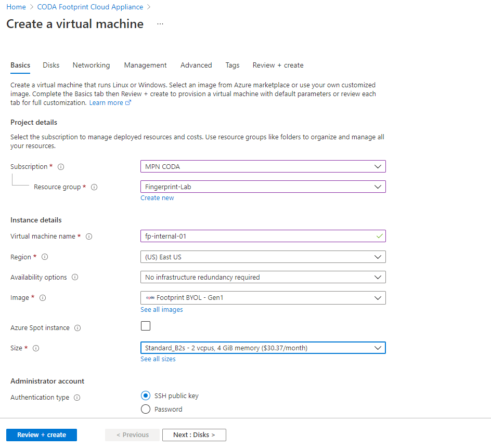491x448 pixels.
Task: Click the blue Review + create button
Action: coord(42,435)
